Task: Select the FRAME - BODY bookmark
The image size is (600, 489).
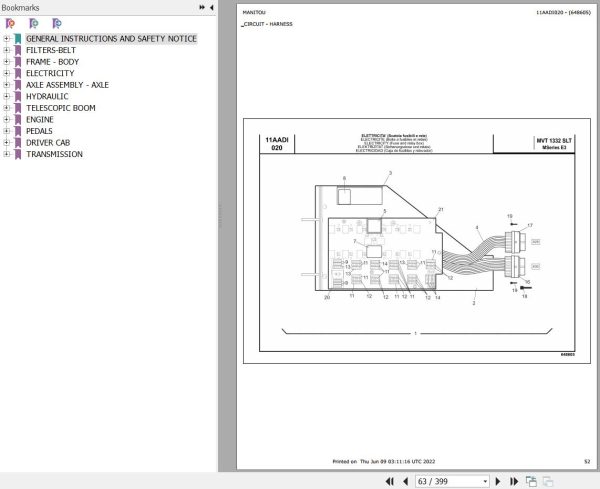Action: pos(52,62)
